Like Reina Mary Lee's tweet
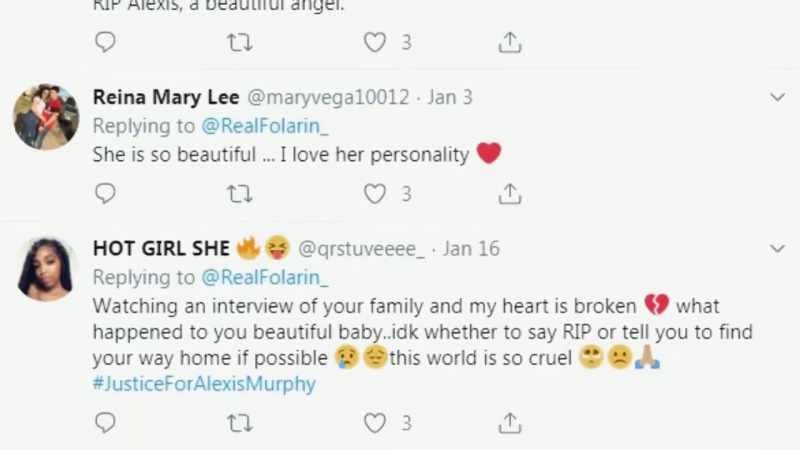The width and height of the screenshot is (800, 450). pos(374,194)
